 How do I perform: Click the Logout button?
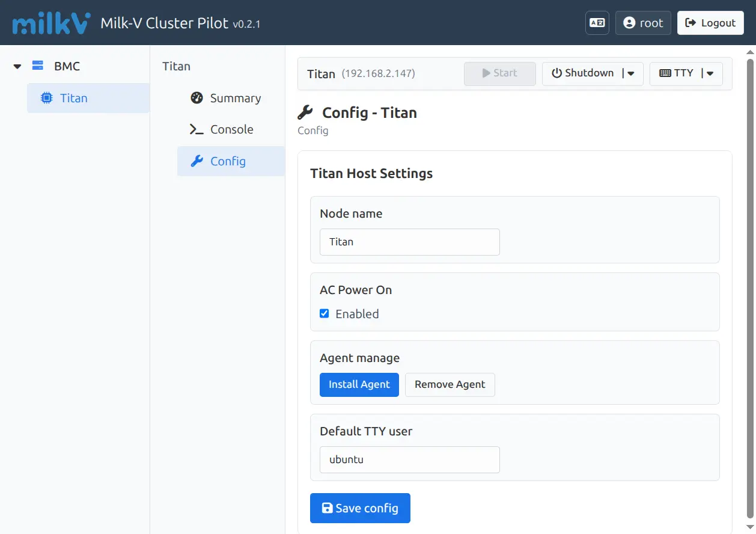pyautogui.click(x=710, y=23)
